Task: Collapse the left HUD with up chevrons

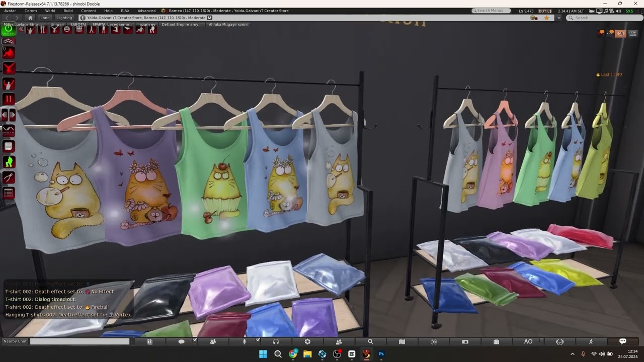Action: pos(9,41)
